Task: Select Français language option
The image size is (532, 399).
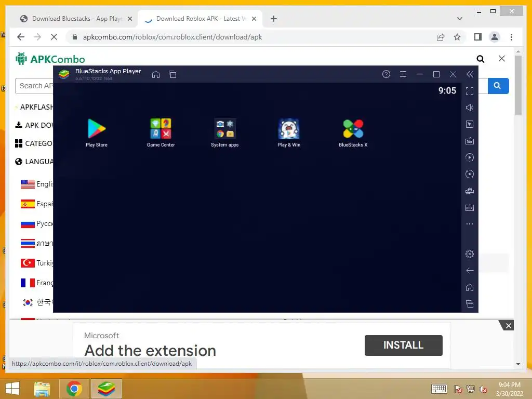Action: click(37, 283)
